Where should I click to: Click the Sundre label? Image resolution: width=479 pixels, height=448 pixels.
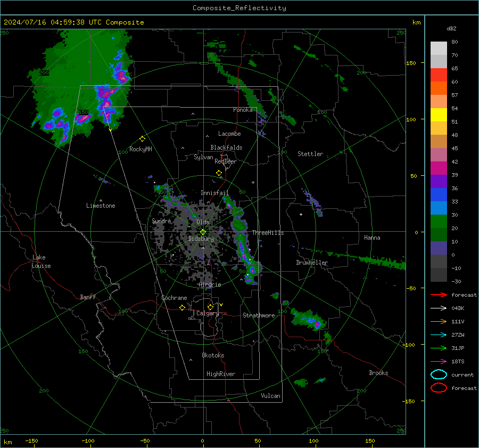pos(162,221)
